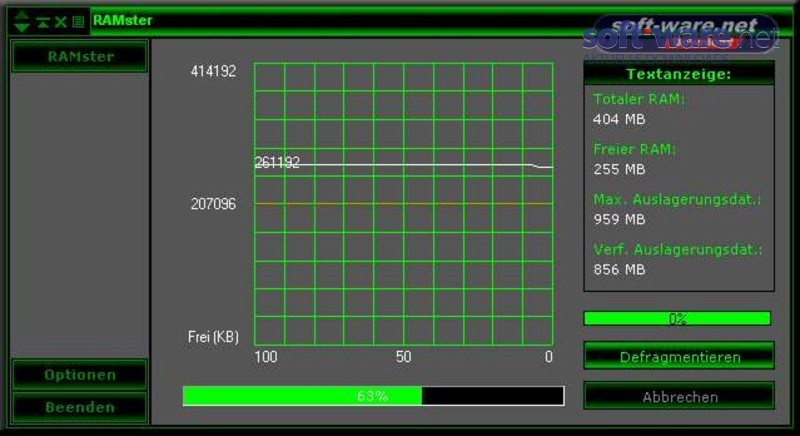Click the 63% free memory progress bar
This screenshot has width=800, height=436.
373,396
